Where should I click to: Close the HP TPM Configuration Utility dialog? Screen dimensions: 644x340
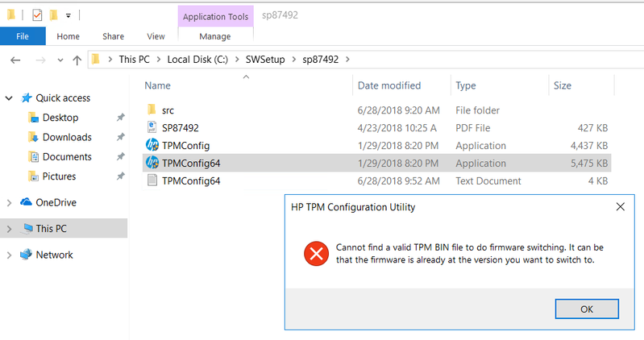coord(620,207)
